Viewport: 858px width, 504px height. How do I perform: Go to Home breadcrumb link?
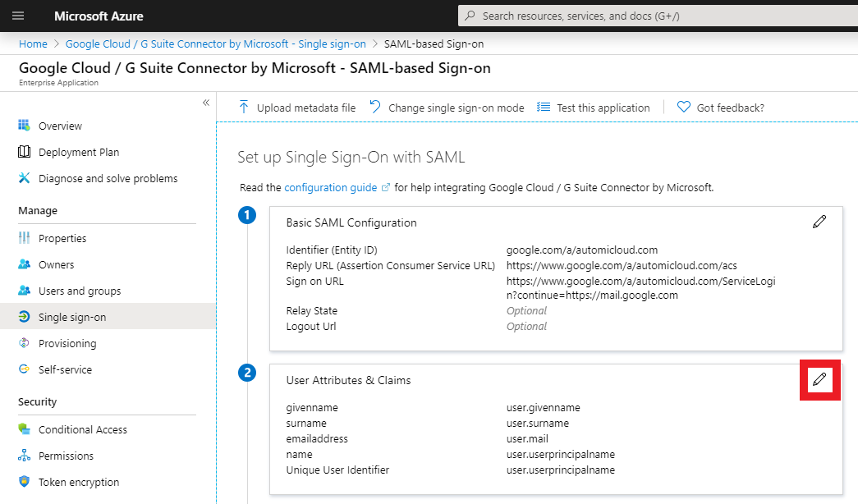click(33, 44)
